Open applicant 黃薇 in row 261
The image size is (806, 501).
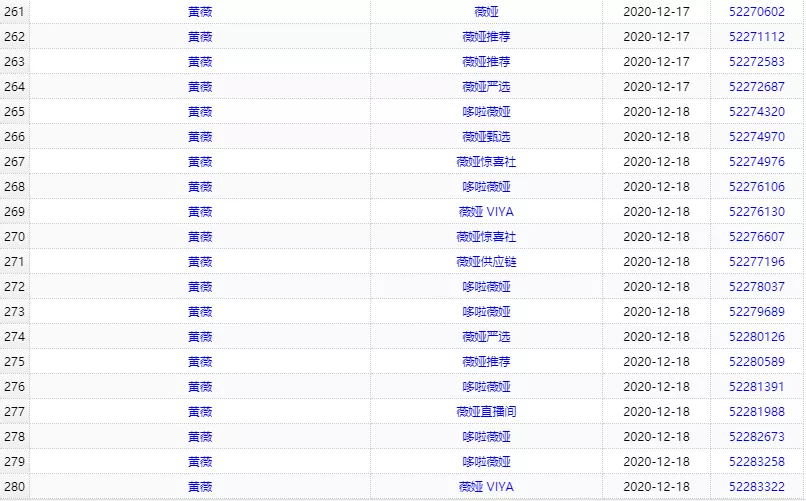[200, 11]
